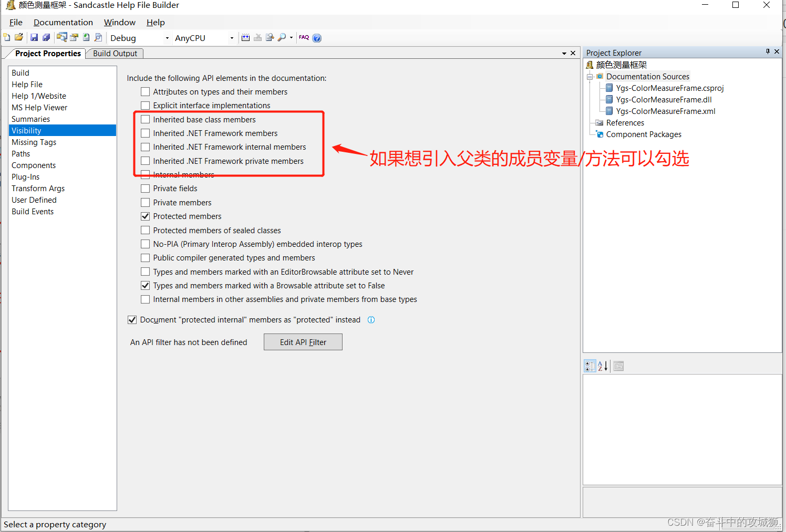
Task: Open the Debug configuration dropdown
Action: click(x=167, y=38)
